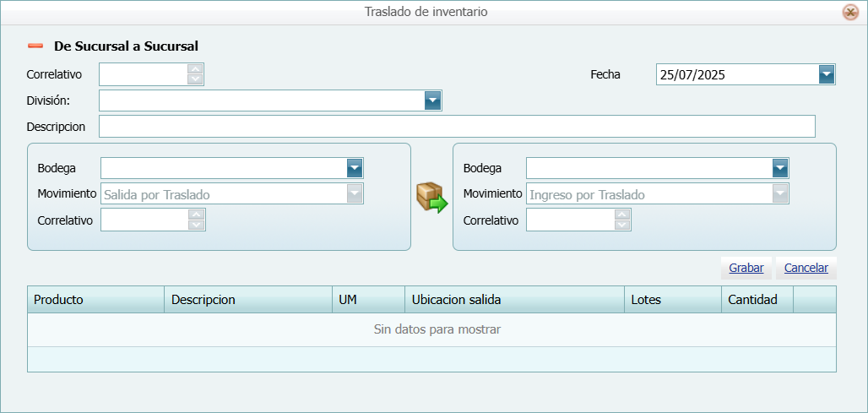Close the Traslado de inventario dialog
Image resolution: width=868 pixels, height=413 pixels.
point(850,12)
